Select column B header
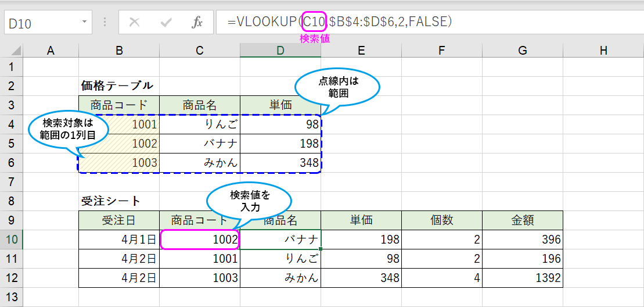644x307 pixels. click(119, 51)
